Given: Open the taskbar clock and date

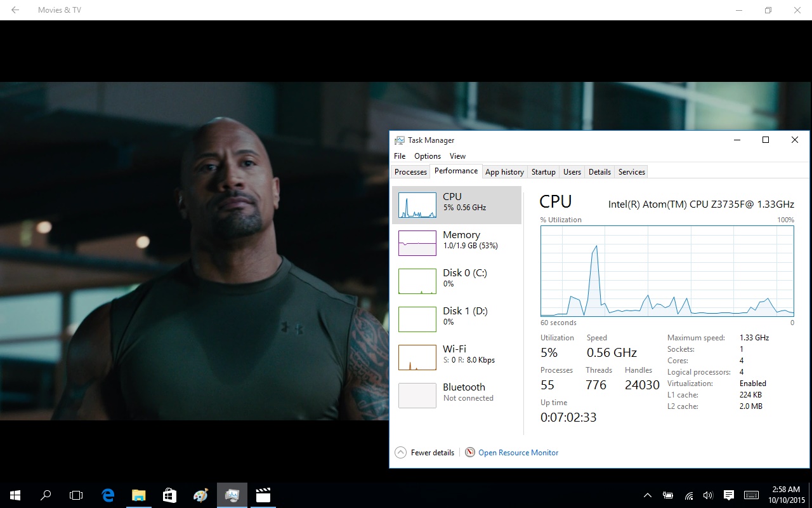Looking at the screenshot, I should click(x=786, y=495).
